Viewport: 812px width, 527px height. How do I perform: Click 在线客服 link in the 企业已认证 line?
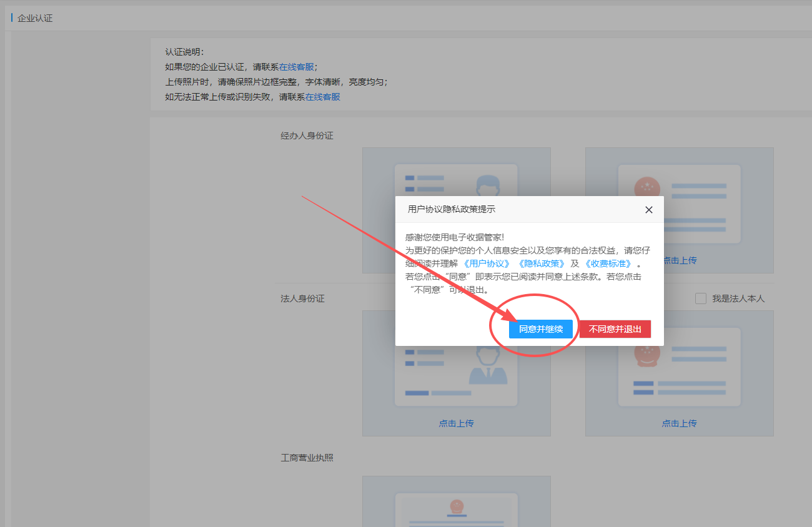click(x=296, y=67)
